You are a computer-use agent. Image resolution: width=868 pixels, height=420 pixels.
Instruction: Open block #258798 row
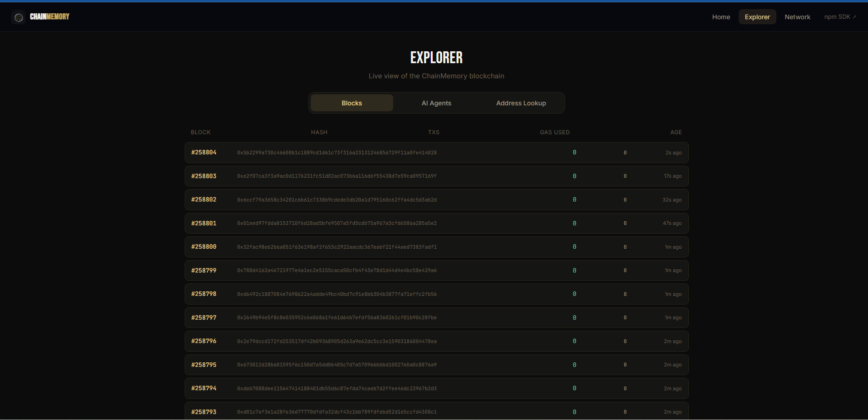[436, 294]
